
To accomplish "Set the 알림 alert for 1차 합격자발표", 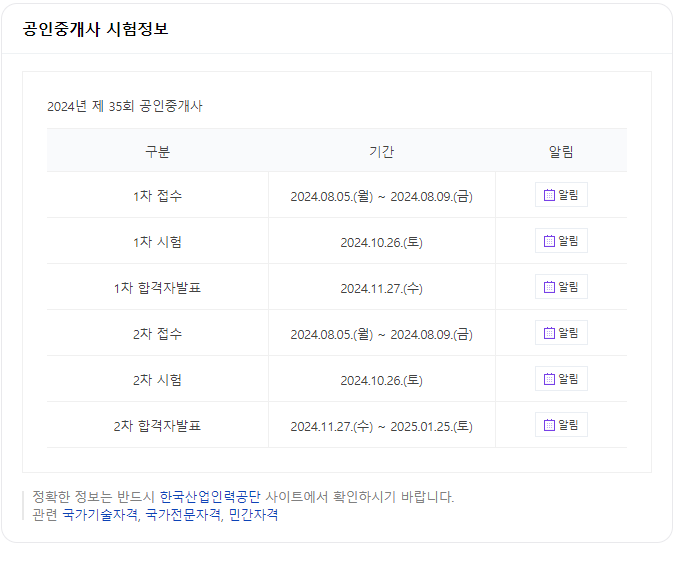I will point(561,287).
